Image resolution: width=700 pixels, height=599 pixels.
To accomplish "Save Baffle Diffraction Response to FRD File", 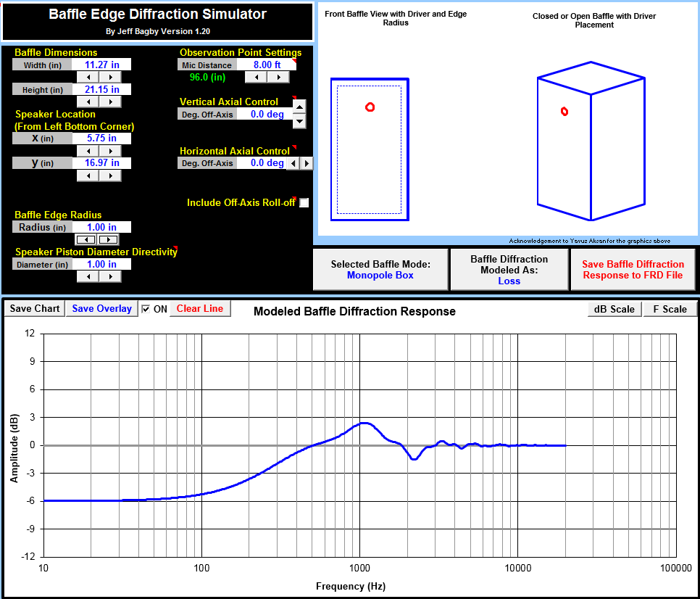I will (x=633, y=270).
